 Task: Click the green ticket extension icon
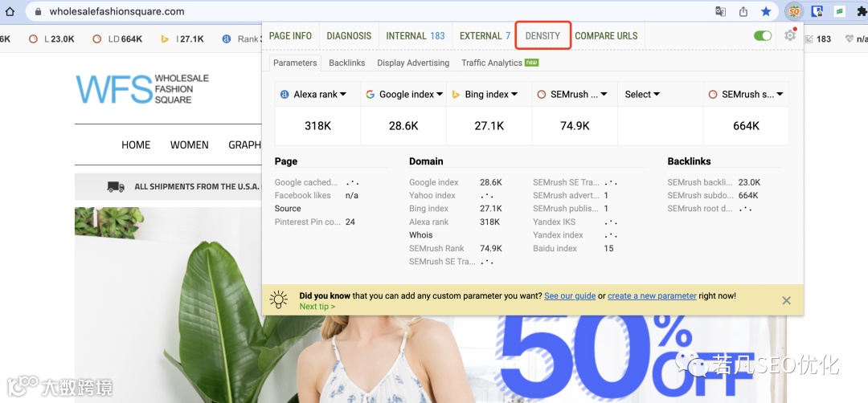click(840, 11)
